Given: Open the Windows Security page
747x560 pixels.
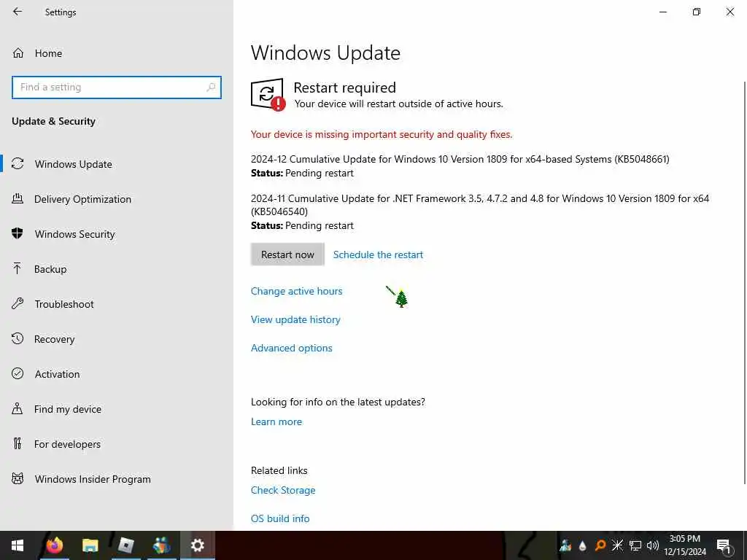Looking at the screenshot, I should pos(75,234).
